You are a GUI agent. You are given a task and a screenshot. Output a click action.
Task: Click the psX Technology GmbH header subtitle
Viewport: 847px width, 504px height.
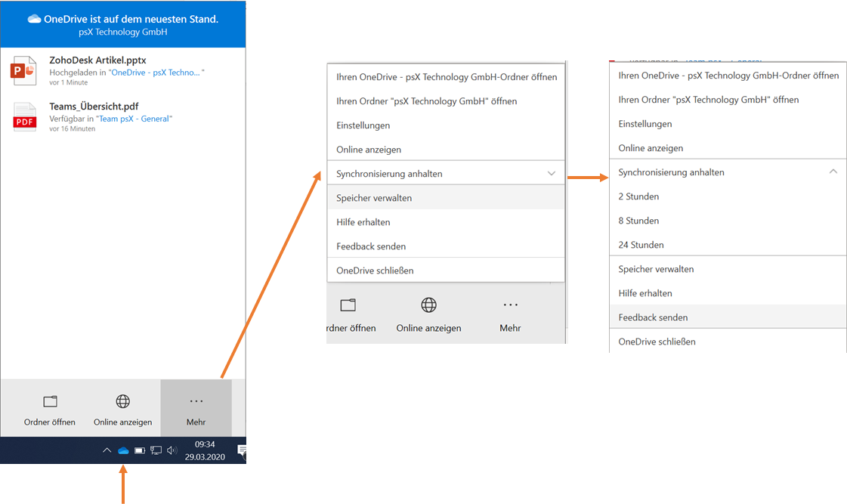click(x=123, y=32)
